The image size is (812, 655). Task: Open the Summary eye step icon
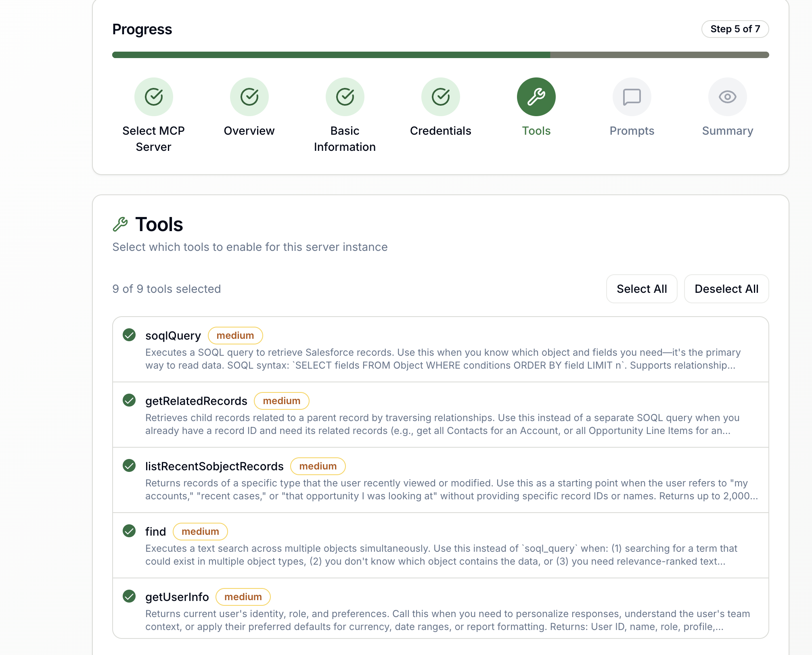[x=728, y=97]
